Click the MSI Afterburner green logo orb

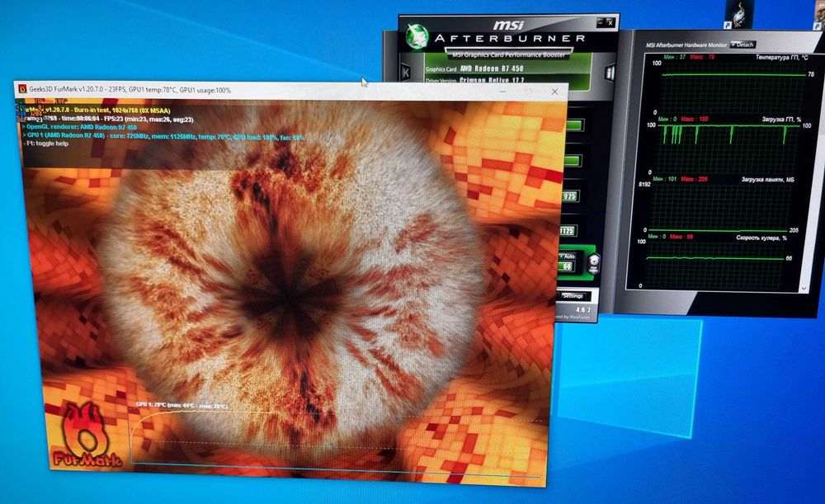(417, 37)
